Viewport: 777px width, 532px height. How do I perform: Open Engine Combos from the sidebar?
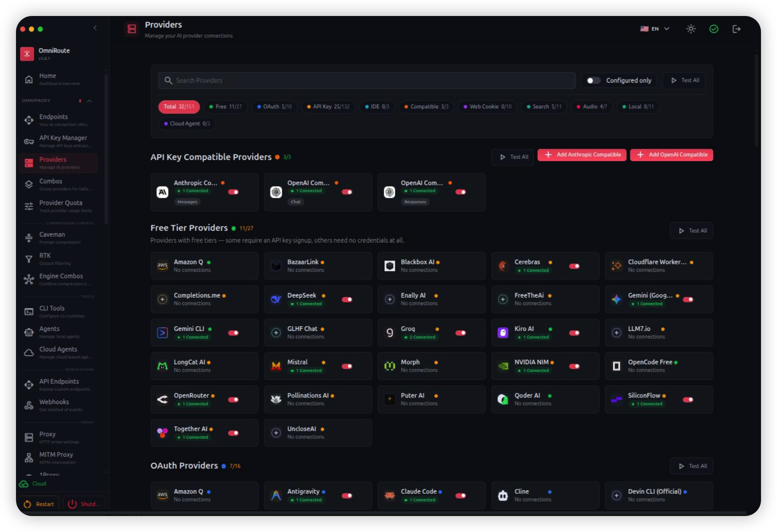point(59,279)
